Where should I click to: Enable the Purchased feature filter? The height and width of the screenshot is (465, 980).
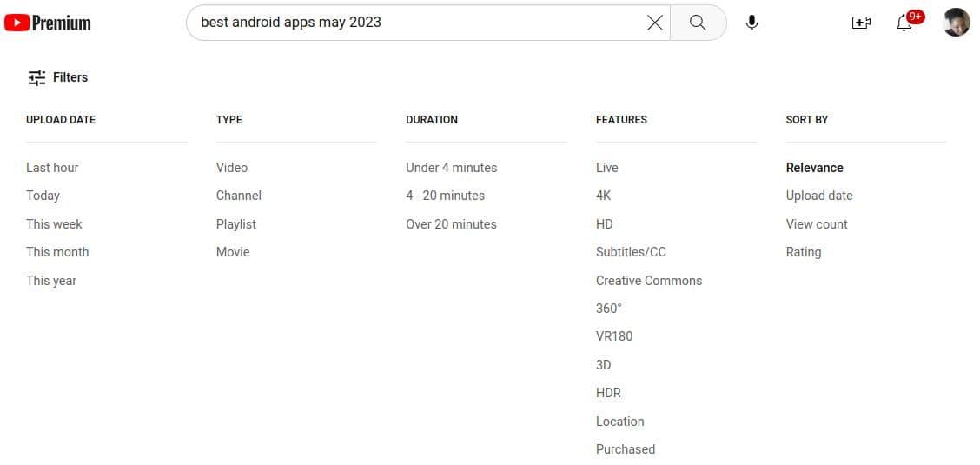[x=626, y=449]
